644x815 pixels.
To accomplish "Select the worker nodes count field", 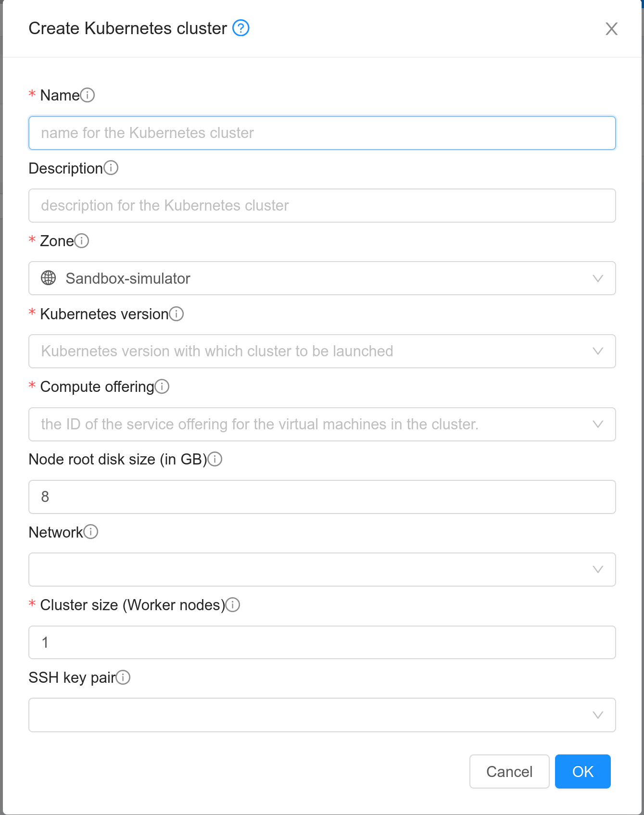I will coord(322,642).
